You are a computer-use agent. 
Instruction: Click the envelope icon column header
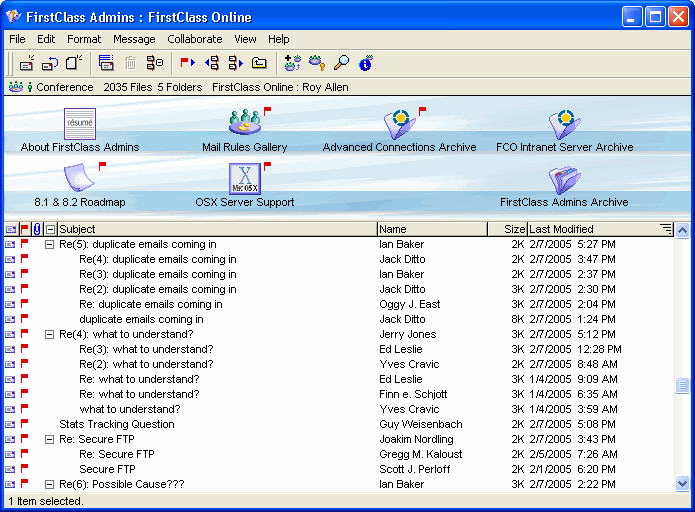(11, 229)
